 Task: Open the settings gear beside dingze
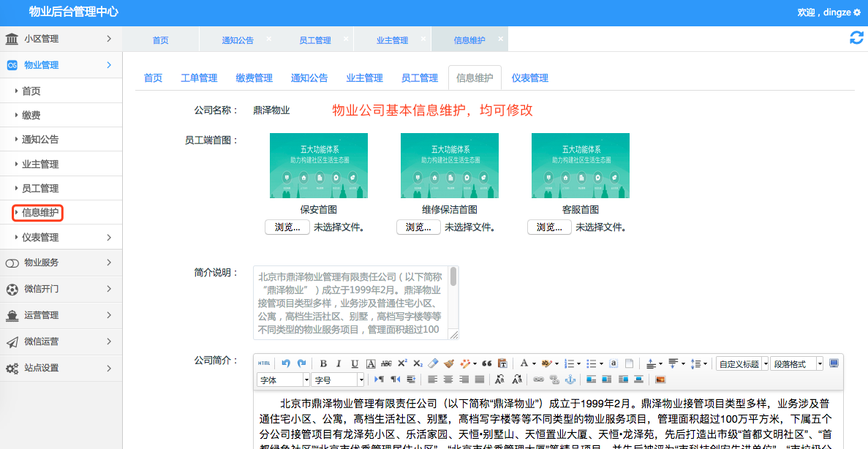pos(857,12)
